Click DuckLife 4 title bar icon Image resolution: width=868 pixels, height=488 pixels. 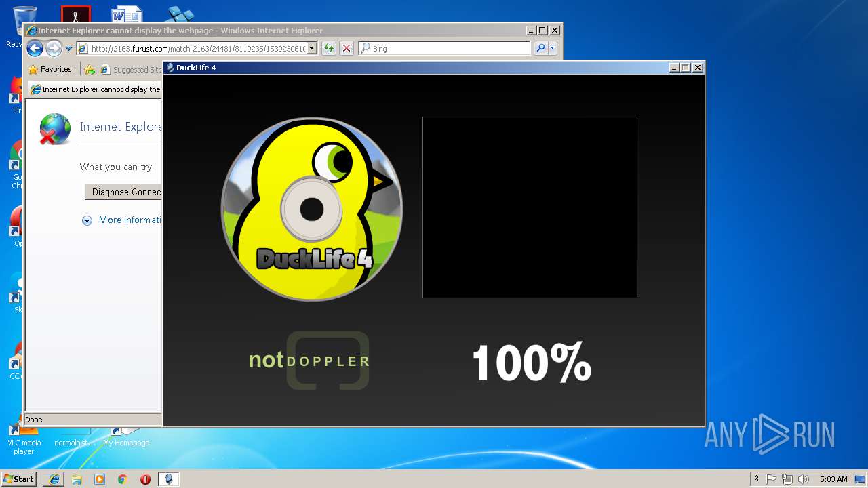(x=170, y=67)
